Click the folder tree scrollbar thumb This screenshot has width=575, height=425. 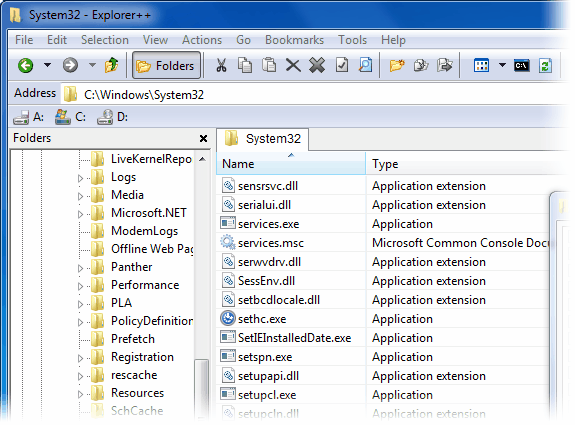click(x=201, y=389)
